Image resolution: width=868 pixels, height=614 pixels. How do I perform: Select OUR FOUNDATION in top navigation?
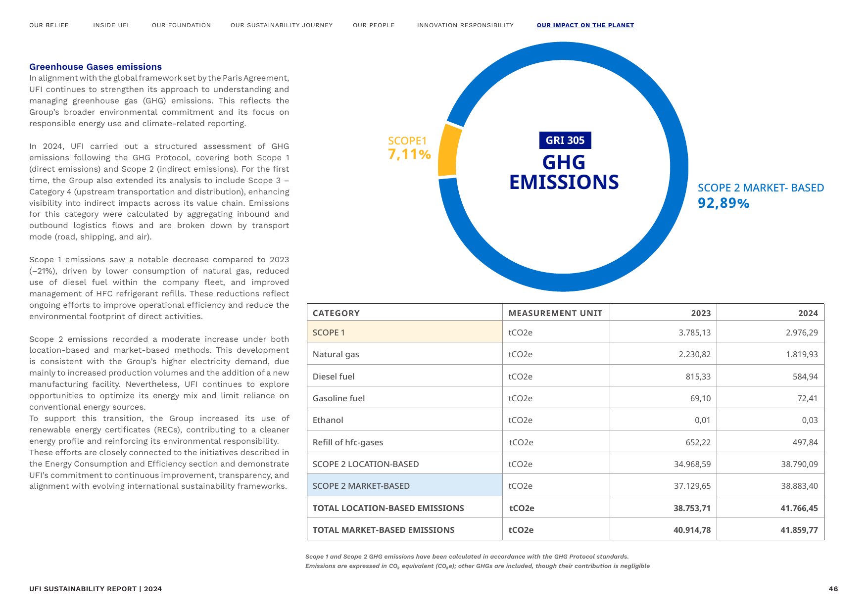pos(181,25)
